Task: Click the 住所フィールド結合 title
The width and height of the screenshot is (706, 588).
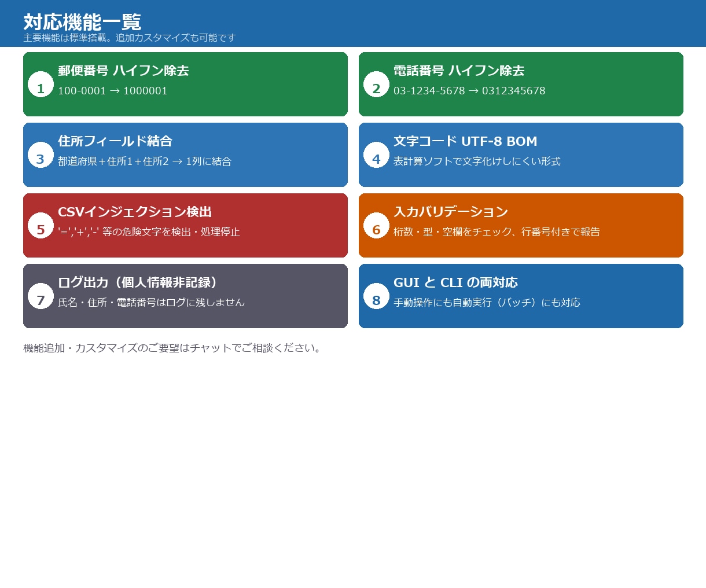Action: pyautogui.click(x=115, y=141)
